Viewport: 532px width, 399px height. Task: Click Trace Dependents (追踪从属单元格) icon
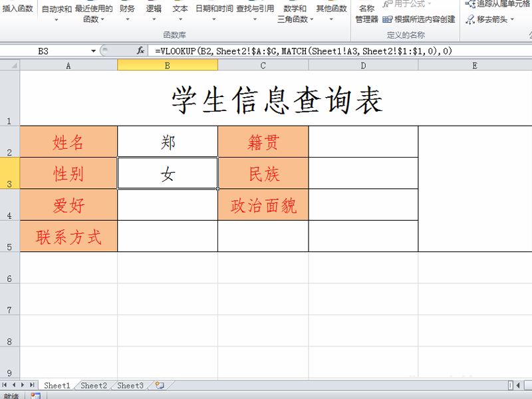click(470, 4)
